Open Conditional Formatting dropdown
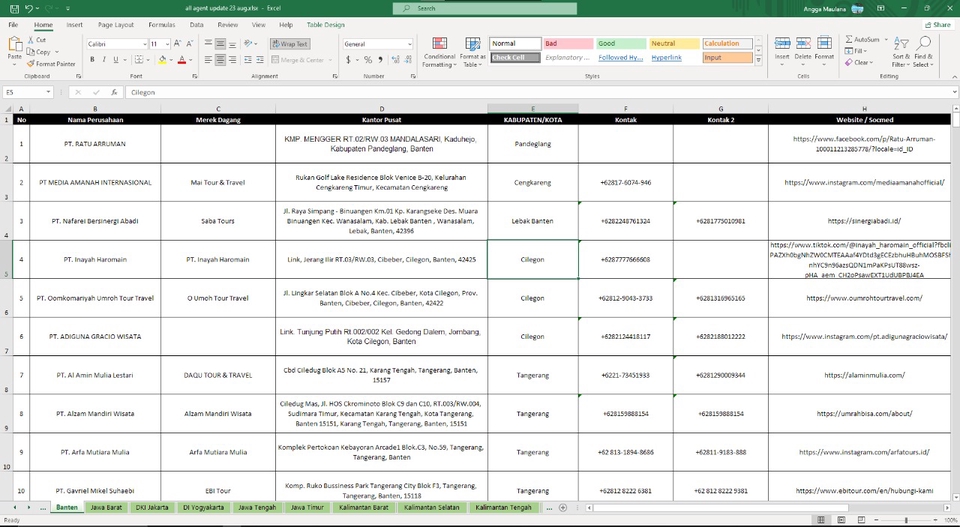The width and height of the screenshot is (960, 527). click(x=440, y=52)
